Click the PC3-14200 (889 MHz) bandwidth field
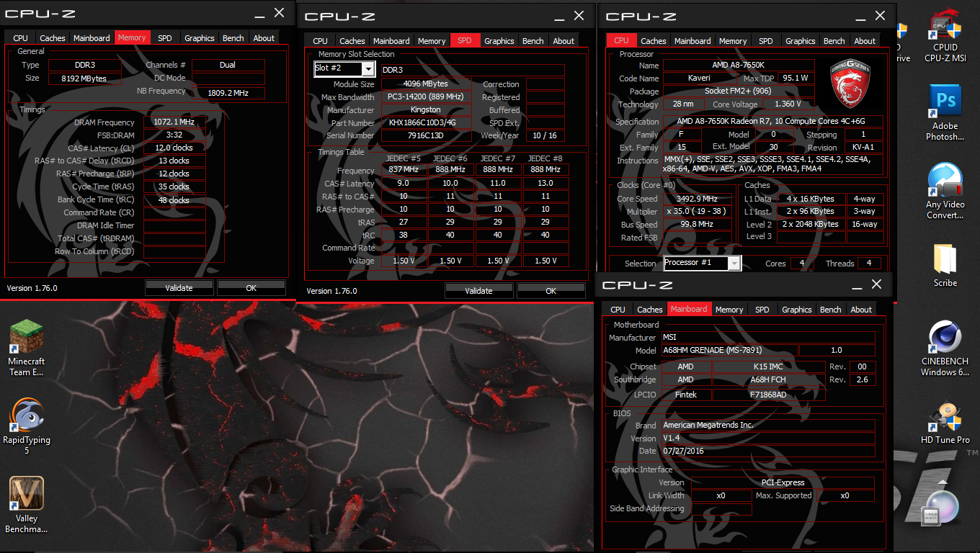Viewport: 980px width, 553px height. [426, 97]
